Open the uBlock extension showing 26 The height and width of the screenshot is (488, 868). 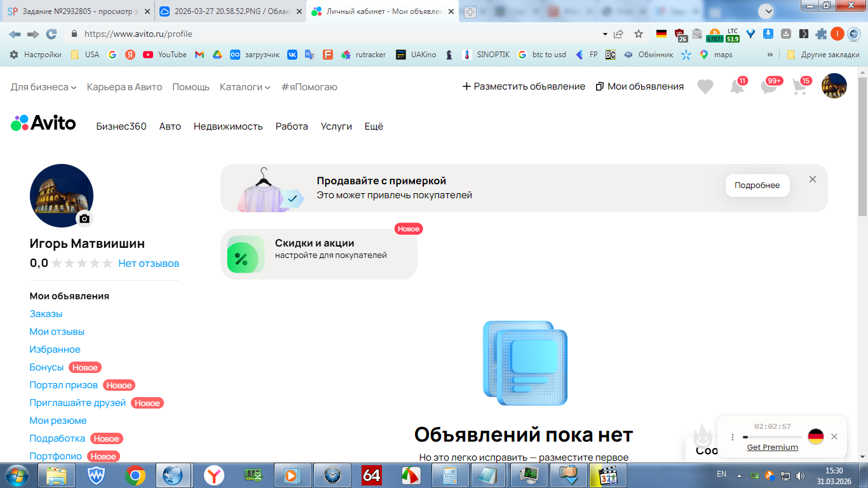tap(681, 34)
